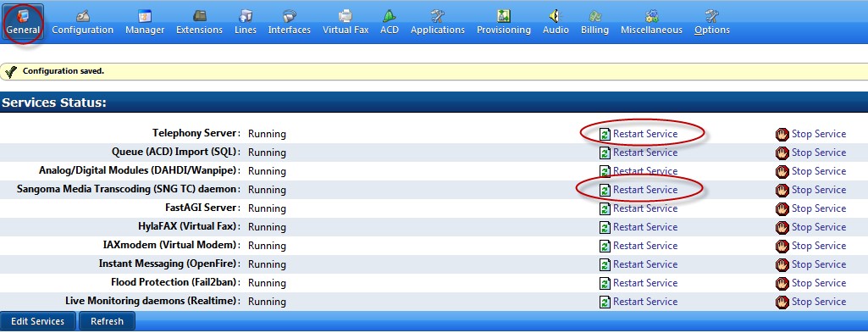Open the General menu

pyautogui.click(x=23, y=23)
